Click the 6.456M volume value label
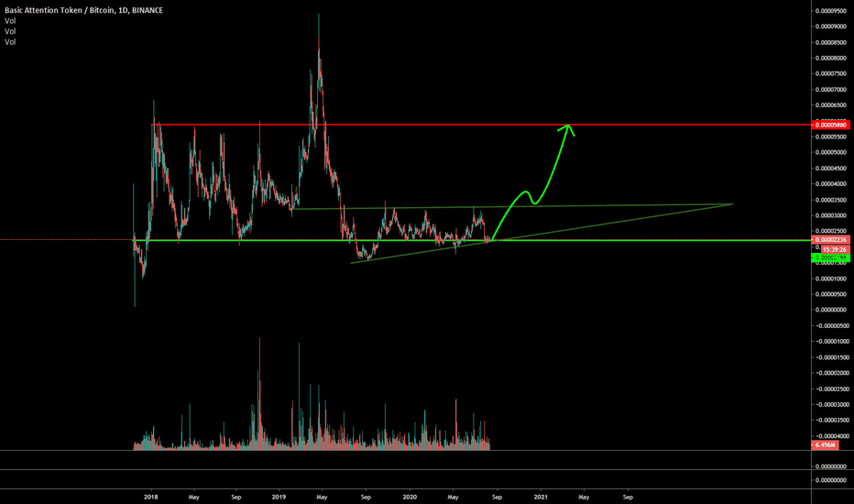854x504 pixels. pyautogui.click(x=825, y=445)
